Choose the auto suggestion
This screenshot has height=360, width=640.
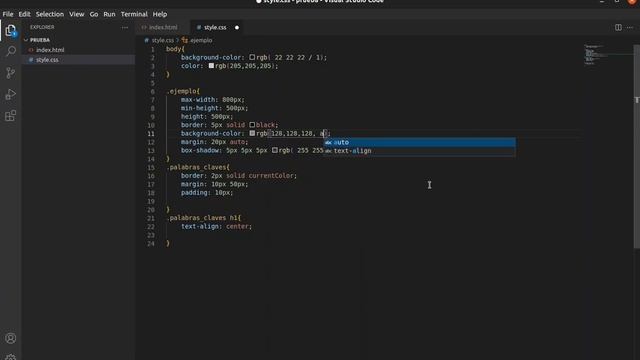pos(420,142)
